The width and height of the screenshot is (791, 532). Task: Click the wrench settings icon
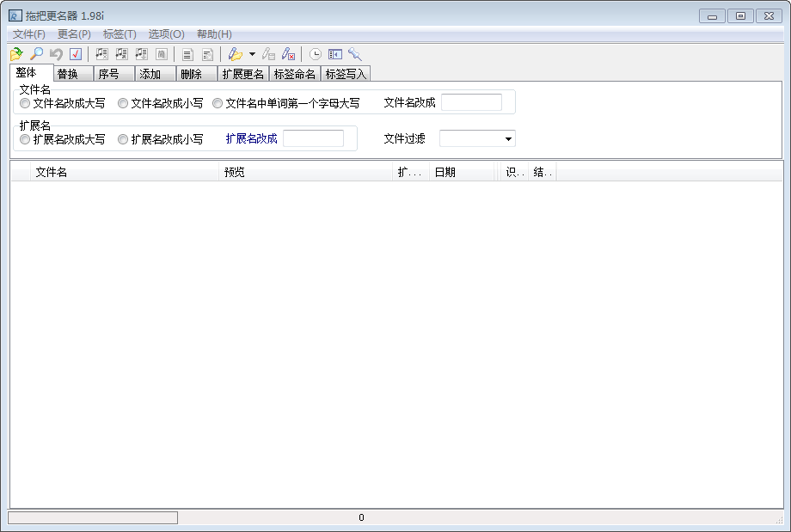(355, 54)
